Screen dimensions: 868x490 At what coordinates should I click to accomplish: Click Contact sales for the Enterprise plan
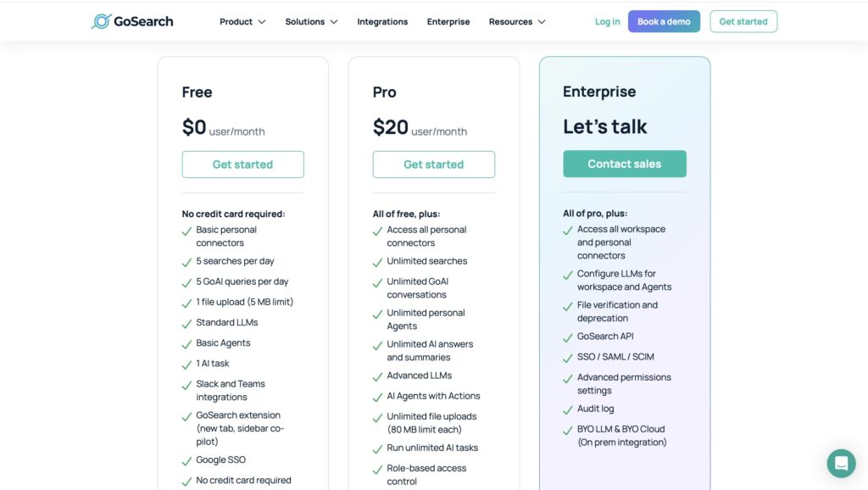(x=625, y=164)
